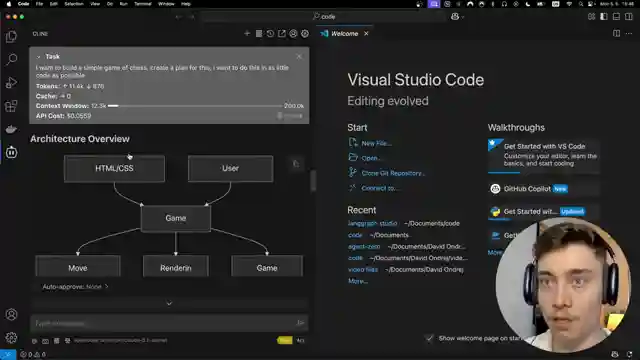Switch Cline to Plan mode
Viewport: 640px width, 360px height.
(x=284, y=340)
